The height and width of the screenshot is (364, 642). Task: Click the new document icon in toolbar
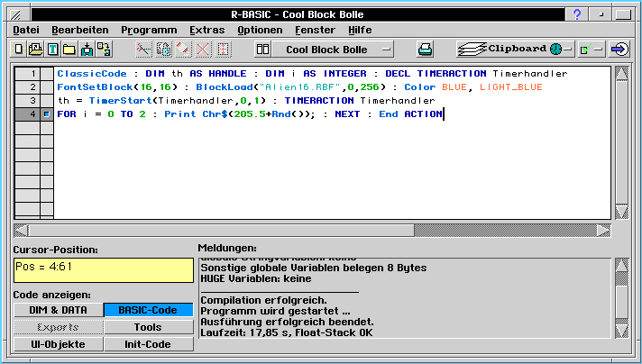tap(20, 49)
